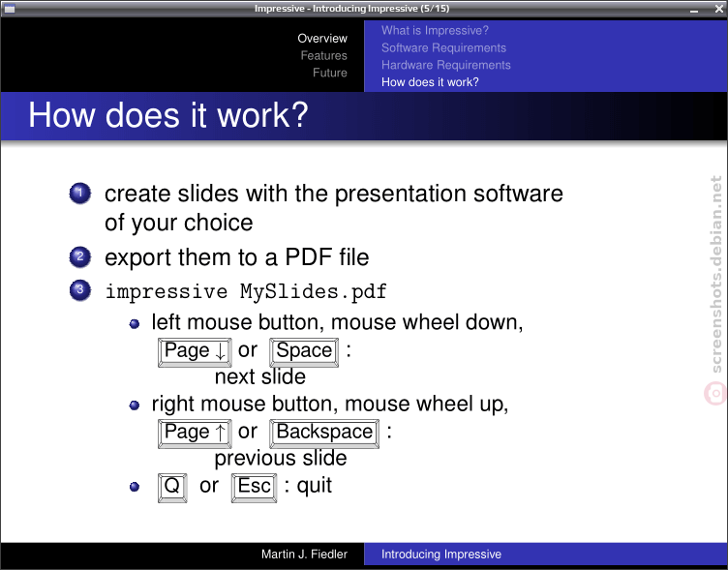This screenshot has height=570, width=728.
Task: Click the 'Backspace' key graphic
Action: point(324,434)
